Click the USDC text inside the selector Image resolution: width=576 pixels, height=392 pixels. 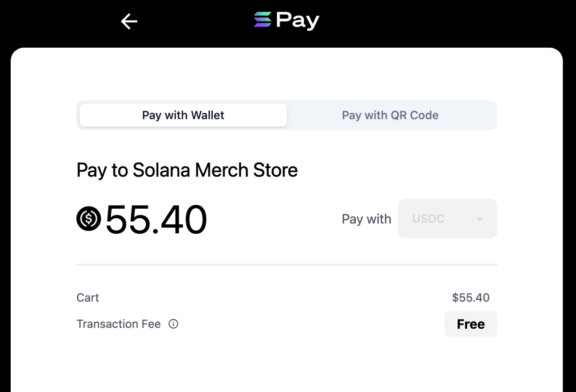pos(428,219)
